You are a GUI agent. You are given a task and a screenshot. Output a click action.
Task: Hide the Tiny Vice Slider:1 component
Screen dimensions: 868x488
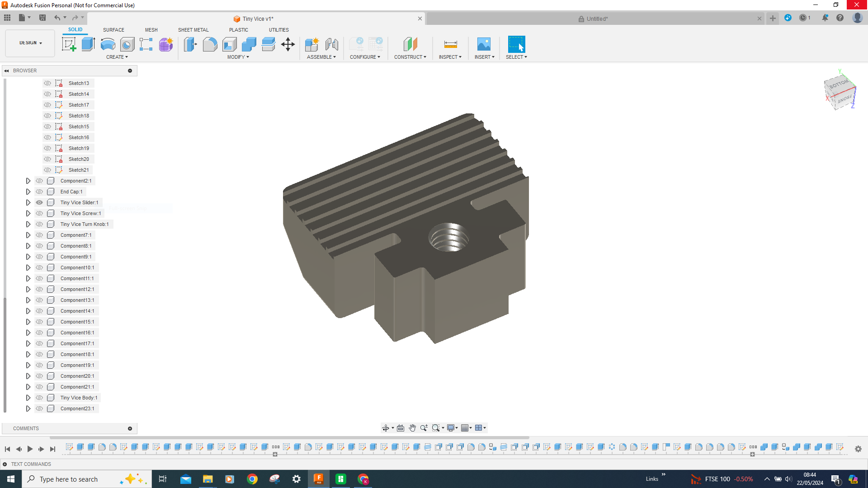point(39,202)
